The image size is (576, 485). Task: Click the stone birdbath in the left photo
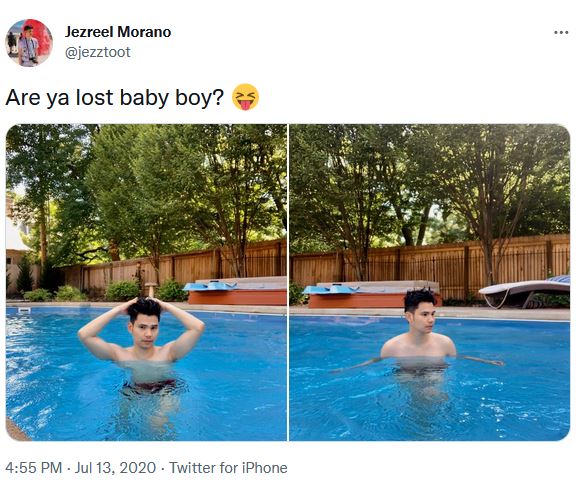coord(150,290)
